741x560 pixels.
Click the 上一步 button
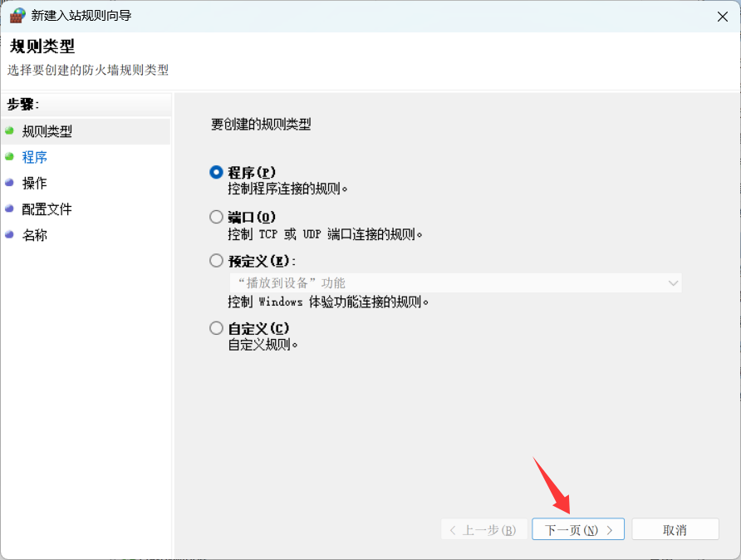(x=483, y=528)
